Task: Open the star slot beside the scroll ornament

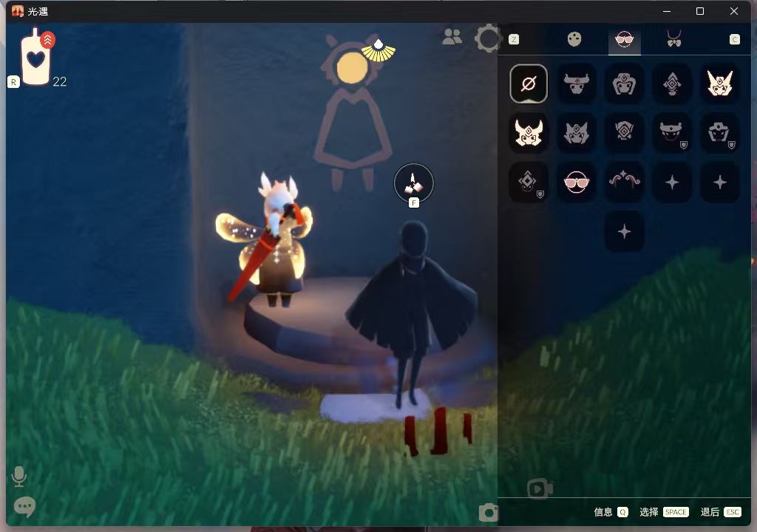Action: click(x=672, y=182)
